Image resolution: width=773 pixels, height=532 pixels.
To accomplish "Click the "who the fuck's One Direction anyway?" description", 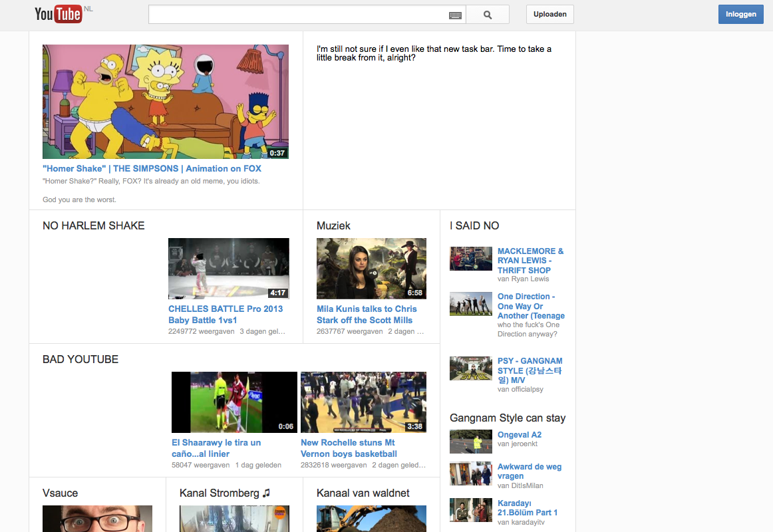I will 528,330.
